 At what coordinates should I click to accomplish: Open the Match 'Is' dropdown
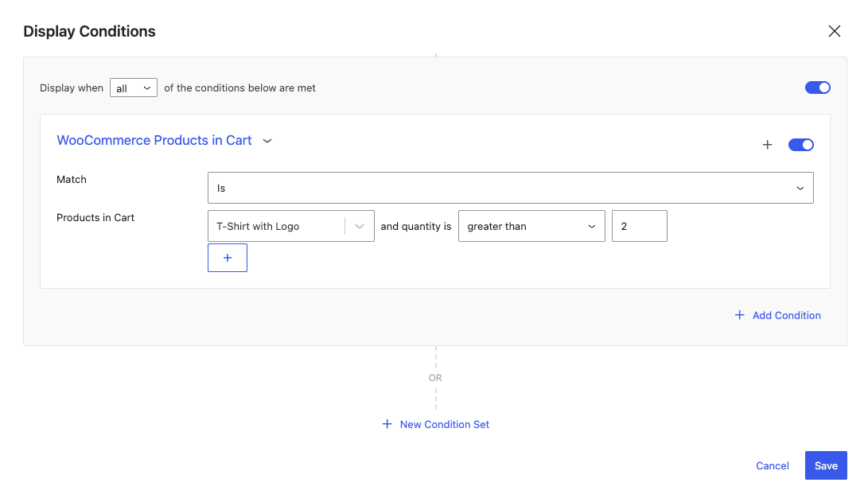pos(511,188)
